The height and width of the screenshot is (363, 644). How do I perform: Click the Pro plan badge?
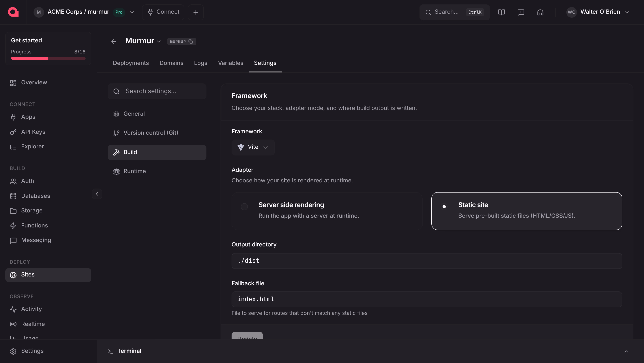pos(119,12)
